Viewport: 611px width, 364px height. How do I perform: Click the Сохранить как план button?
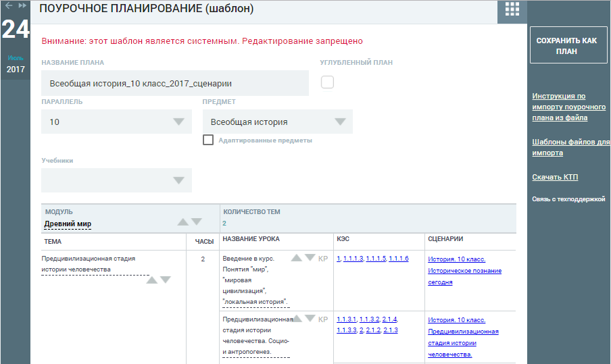click(x=568, y=45)
